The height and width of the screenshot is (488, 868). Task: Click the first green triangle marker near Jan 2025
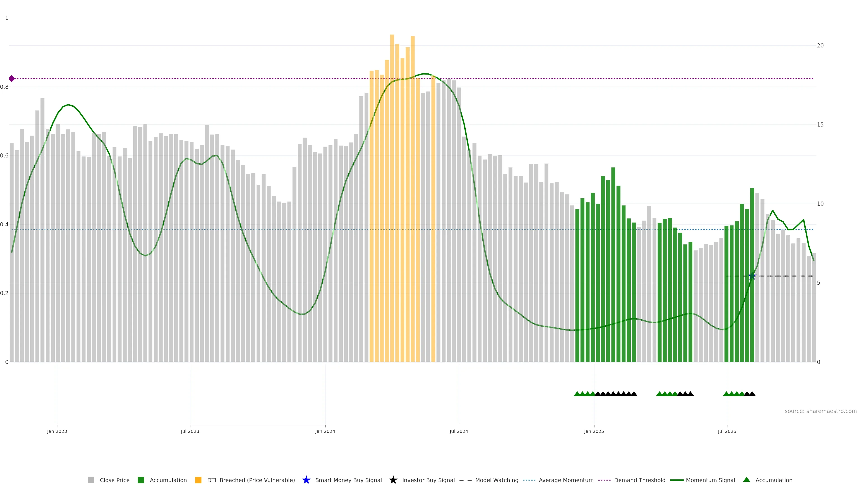[577, 394]
